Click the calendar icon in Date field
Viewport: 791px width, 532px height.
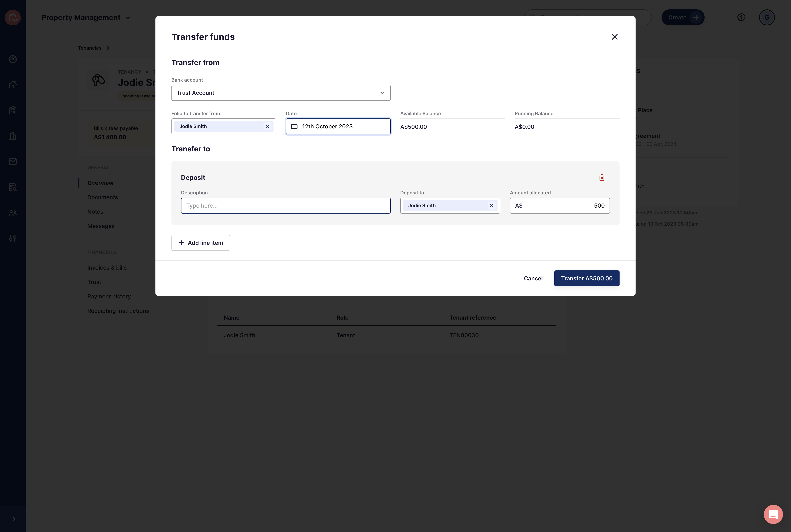[294, 126]
